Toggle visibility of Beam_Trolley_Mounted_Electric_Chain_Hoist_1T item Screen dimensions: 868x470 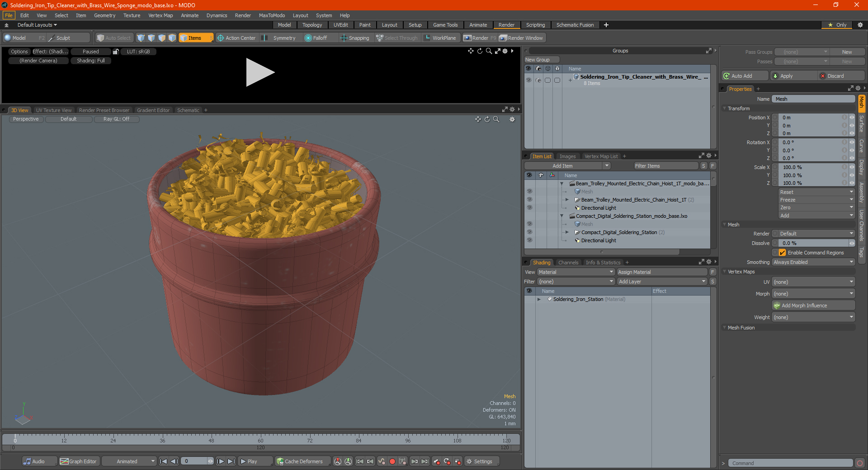[x=529, y=199]
